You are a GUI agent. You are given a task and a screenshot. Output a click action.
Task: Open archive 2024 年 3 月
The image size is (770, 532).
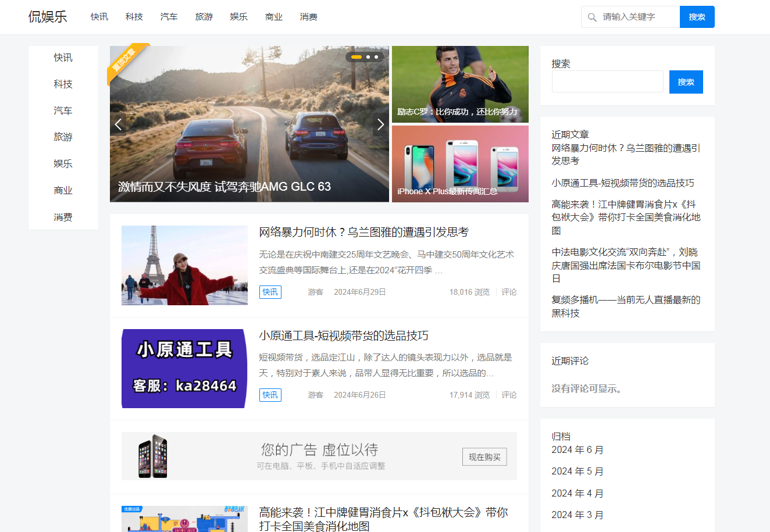click(577, 515)
